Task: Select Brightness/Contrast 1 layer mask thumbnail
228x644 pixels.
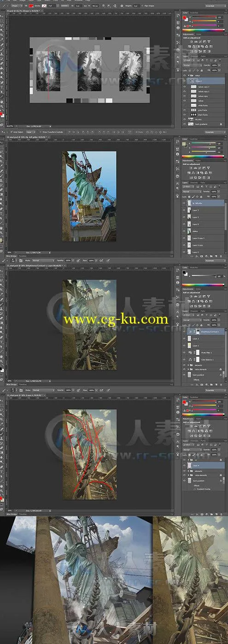Action: (x=198, y=331)
